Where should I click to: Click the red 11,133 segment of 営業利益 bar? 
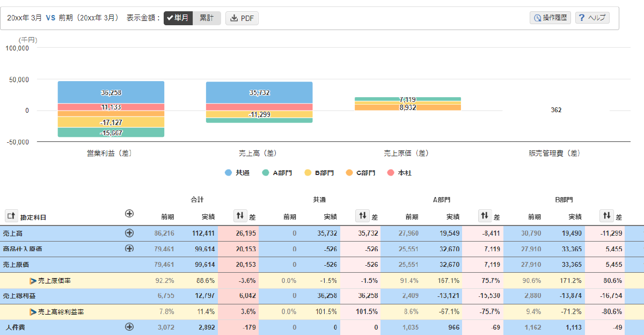click(111, 107)
